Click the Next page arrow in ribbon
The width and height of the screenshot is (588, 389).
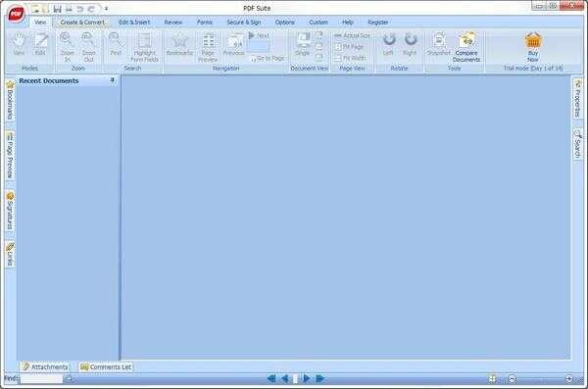tap(259, 35)
